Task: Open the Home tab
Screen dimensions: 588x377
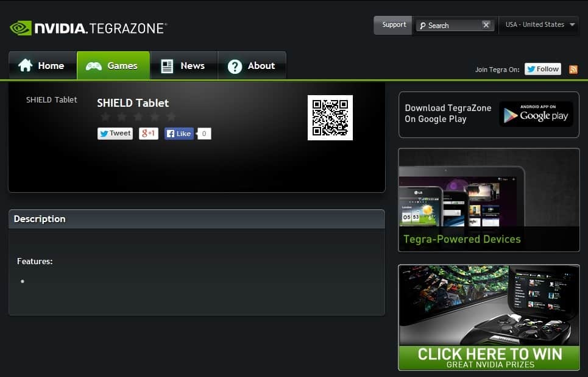Action: pyautogui.click(x=43, y=66)
